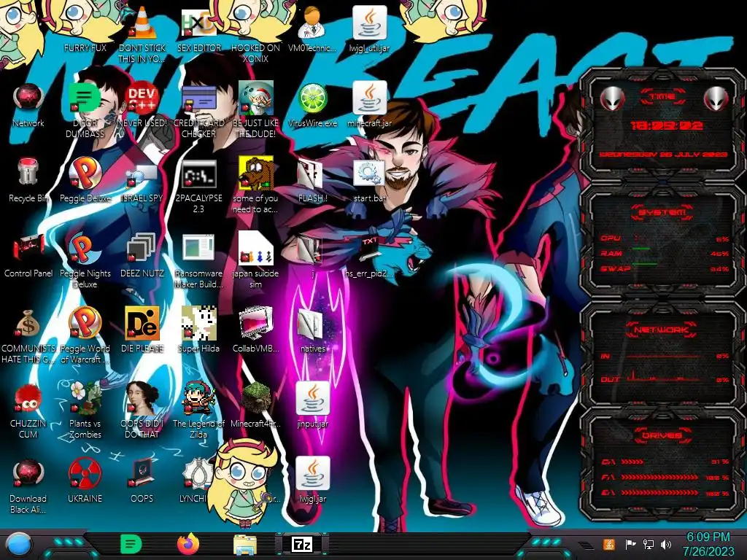The width and height of the screenshot is (747, 560).
Task: Click the Start orb on taskbar
Action: click(18, 544)
